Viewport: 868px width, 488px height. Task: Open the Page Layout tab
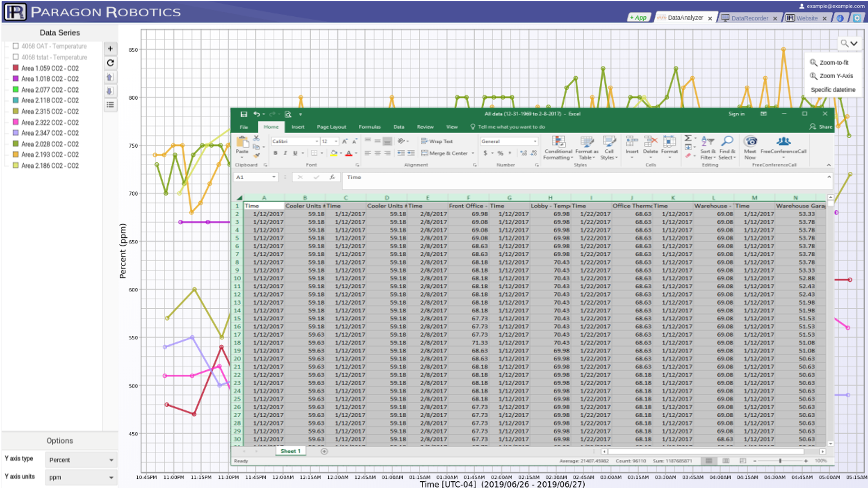tap(331, 127)
